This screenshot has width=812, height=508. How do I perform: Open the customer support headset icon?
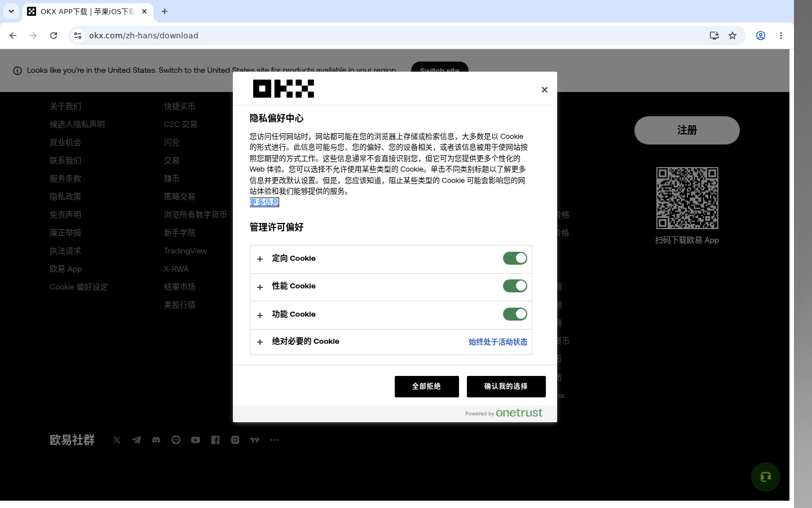[766, 477]
